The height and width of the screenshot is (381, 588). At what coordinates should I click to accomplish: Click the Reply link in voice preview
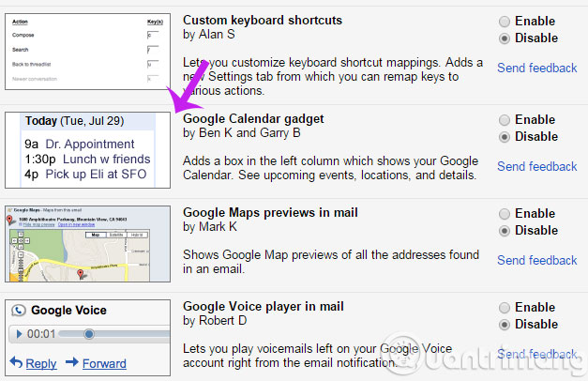[41, 363]
